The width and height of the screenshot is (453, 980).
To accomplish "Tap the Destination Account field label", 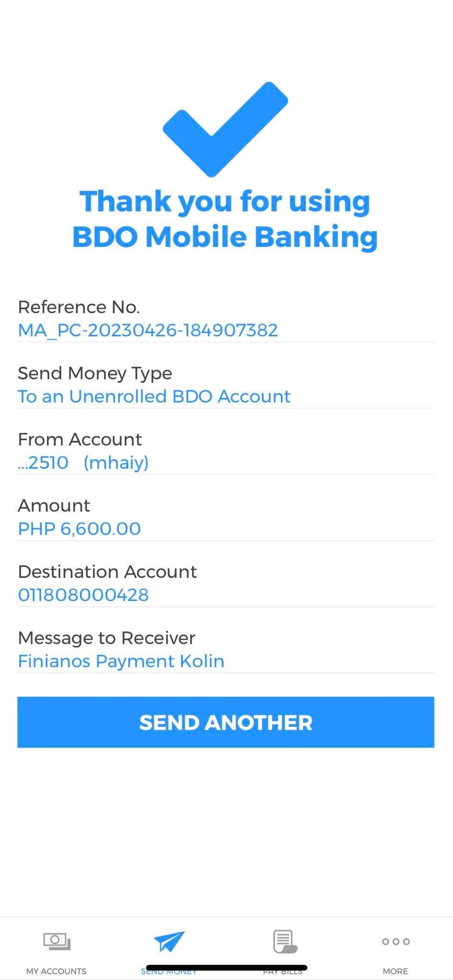I will coord(107,571).
